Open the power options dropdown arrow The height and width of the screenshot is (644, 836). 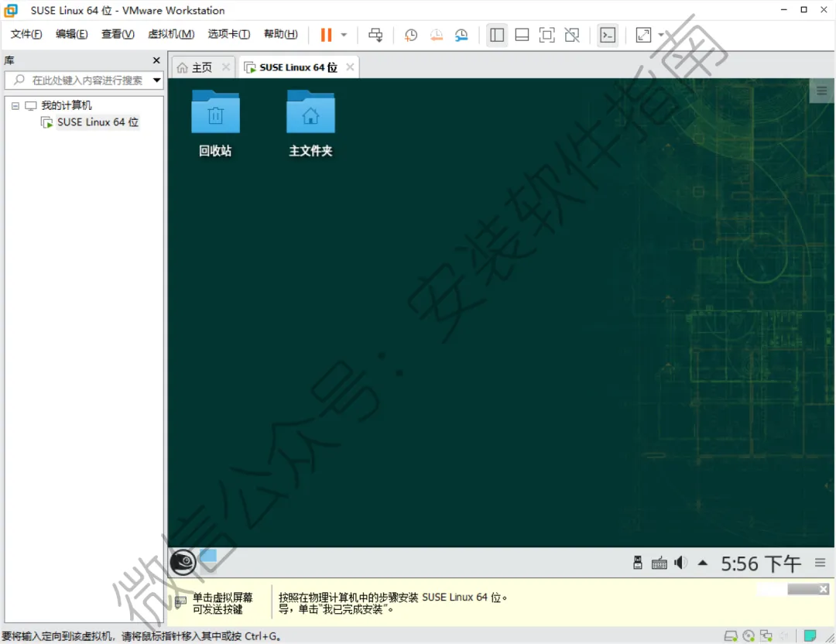pos(344,35)
